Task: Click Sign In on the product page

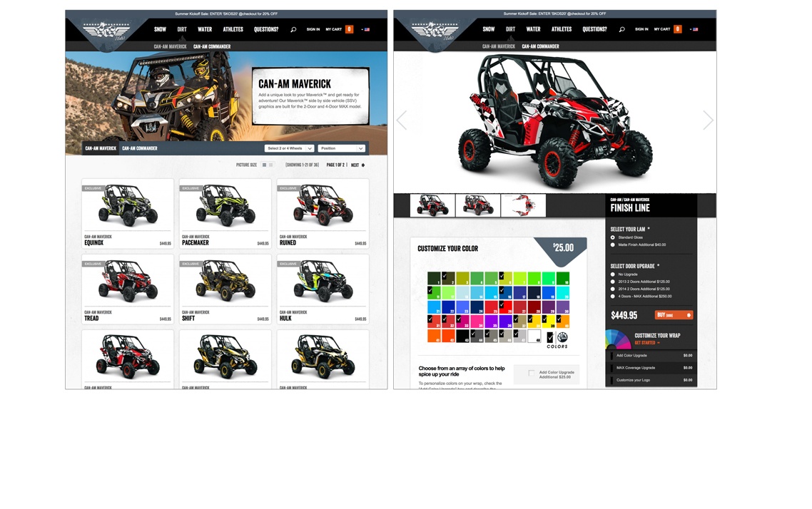Action: [641, 29]
